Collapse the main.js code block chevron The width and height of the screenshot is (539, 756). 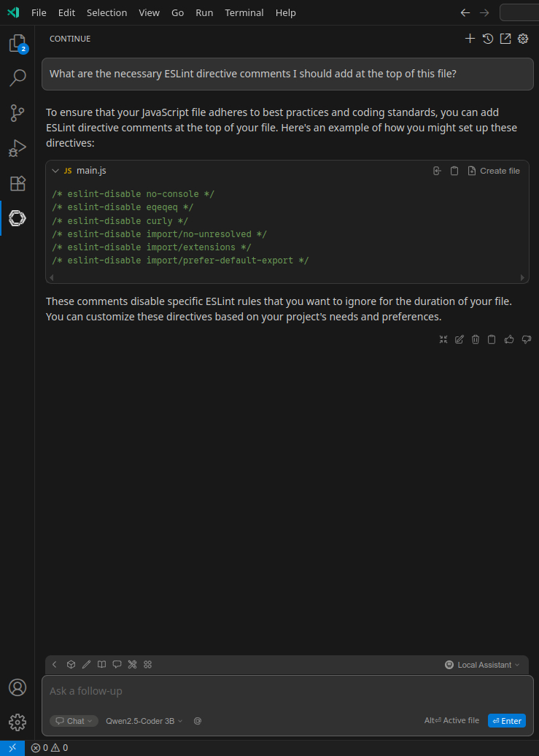(x=55, y=171)
